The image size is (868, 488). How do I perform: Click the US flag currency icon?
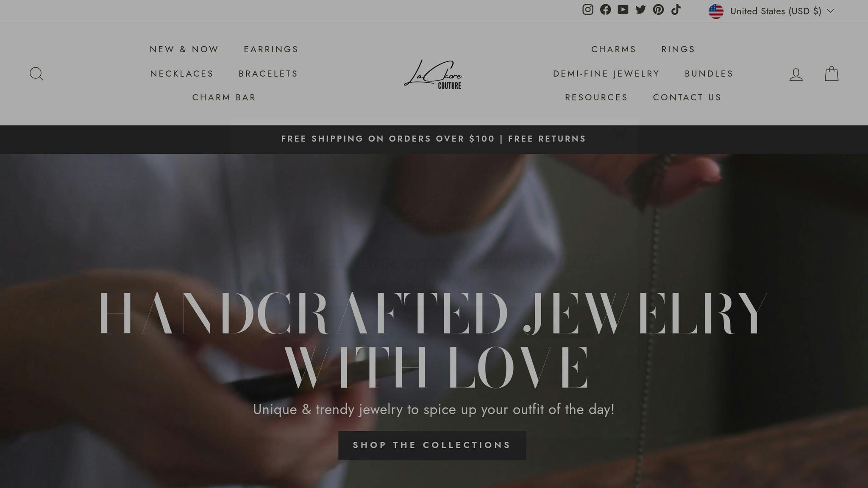click(x=716, y=11)
